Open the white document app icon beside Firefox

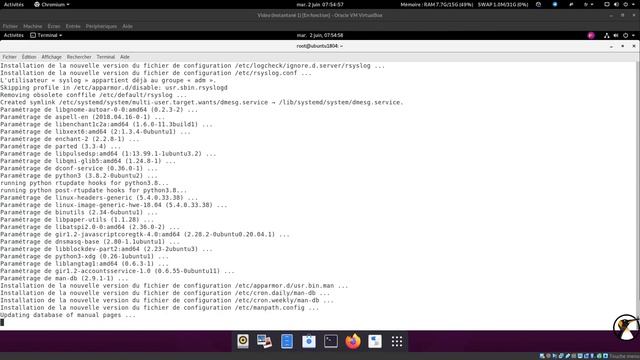click(x=375, y=341)
